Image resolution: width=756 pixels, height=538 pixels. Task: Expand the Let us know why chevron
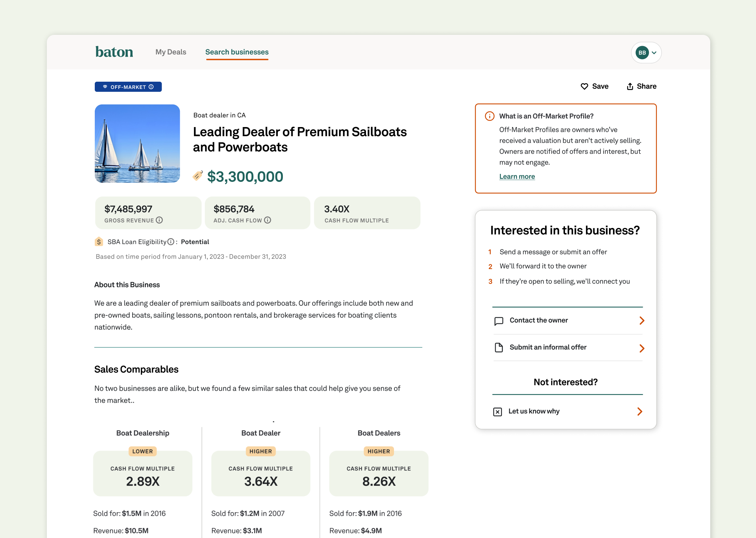(x=639, y=411)
